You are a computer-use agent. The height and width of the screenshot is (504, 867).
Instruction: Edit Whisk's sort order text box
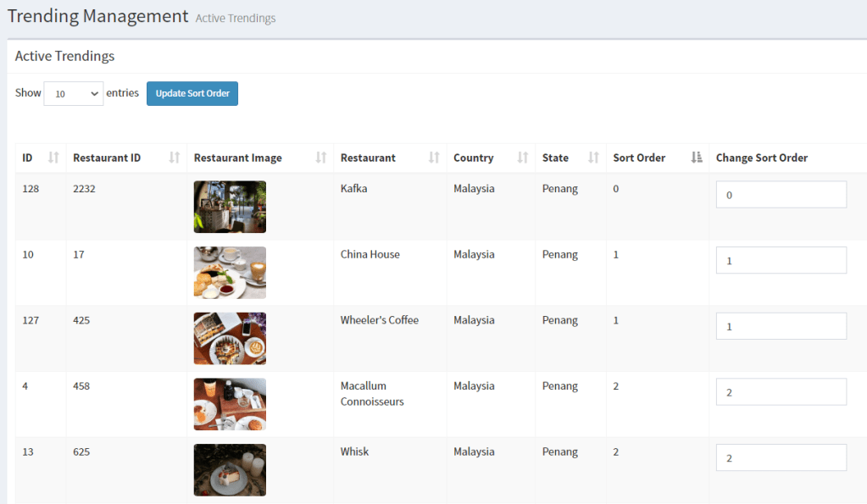click(x=781, y=457)
